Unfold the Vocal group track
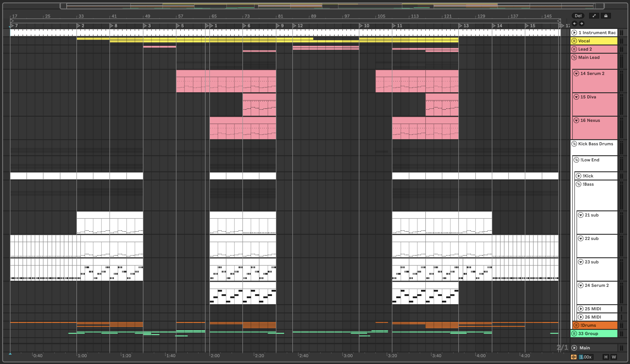The height and width of the screenshot is (364, 630). pyautogui.click(x=574, y=41)
